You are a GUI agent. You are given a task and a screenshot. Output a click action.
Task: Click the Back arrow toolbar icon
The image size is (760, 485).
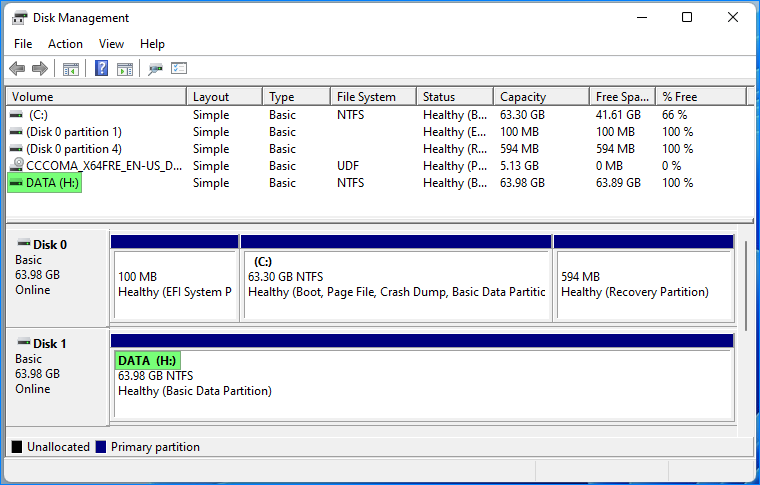click(17, 69)
